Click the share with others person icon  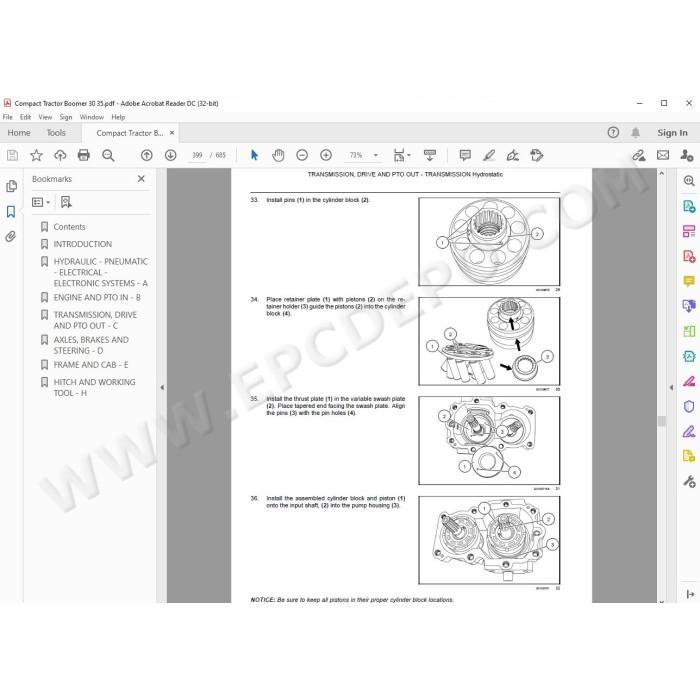[687, 155]
